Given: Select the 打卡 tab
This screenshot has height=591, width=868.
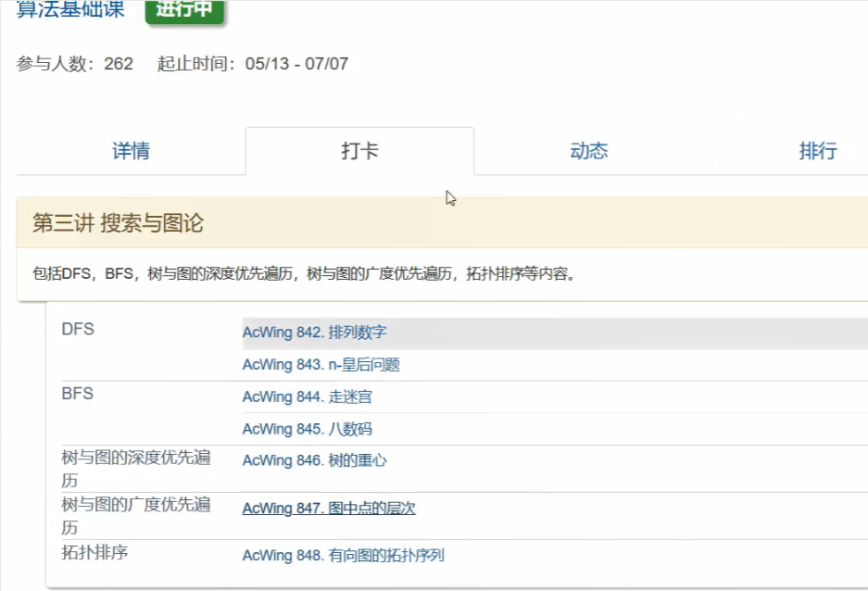Looking at the screenshot, I should [359, 151].
